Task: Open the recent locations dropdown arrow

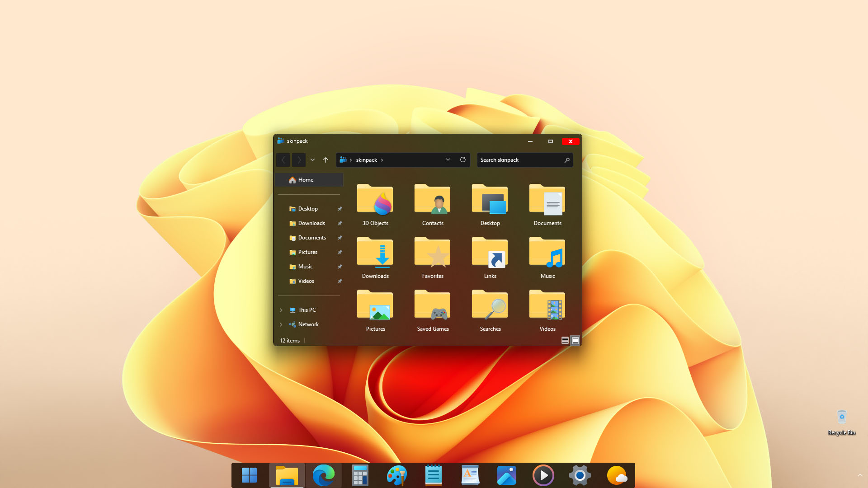Action: coord(312,160)
